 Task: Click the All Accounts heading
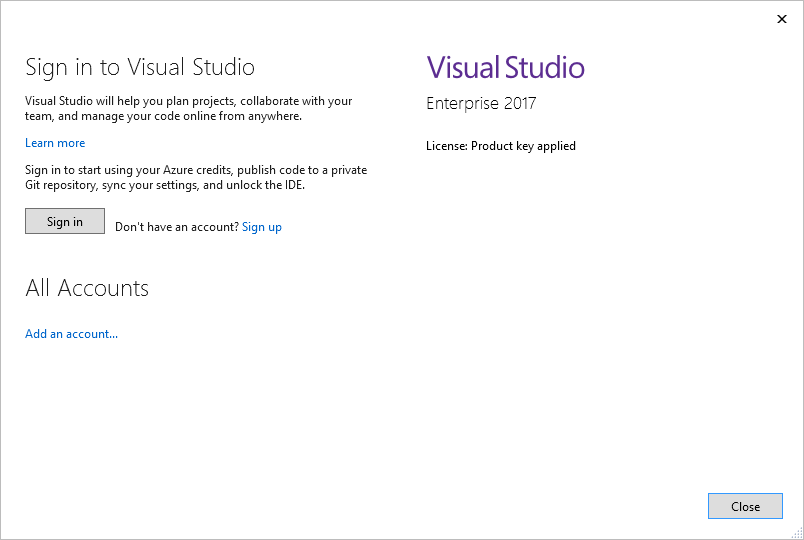(87, 288)
